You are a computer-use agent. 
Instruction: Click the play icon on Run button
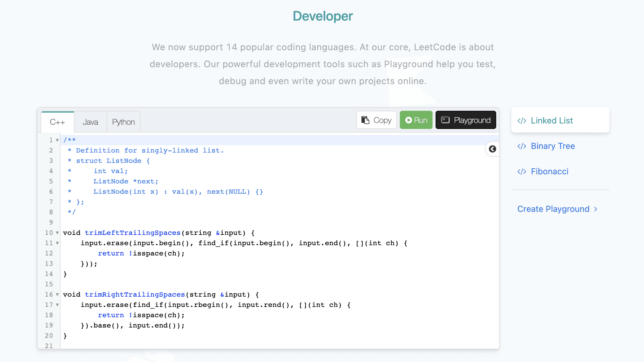[408, 120]
